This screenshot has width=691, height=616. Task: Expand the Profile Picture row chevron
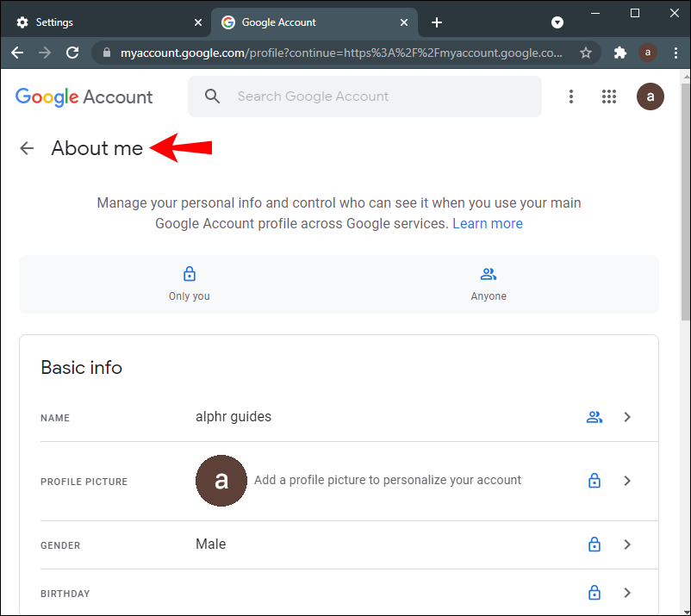(x=627, y=480)
